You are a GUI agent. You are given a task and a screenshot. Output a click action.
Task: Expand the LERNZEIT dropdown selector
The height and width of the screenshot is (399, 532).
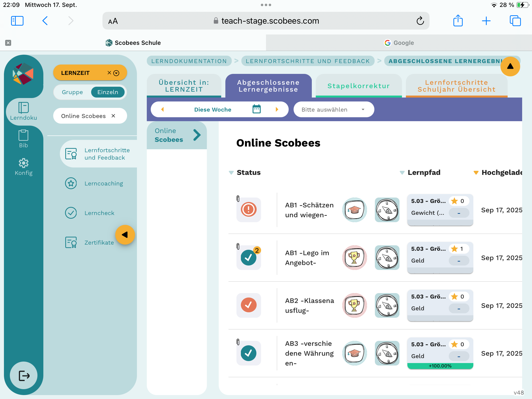coord(116,73)
